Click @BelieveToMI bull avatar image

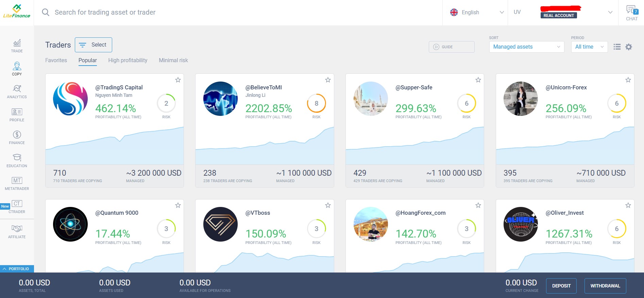coord(220,99)
